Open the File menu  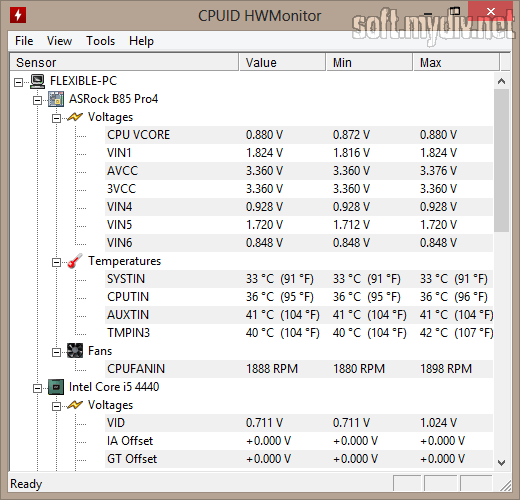coord(24,41)
